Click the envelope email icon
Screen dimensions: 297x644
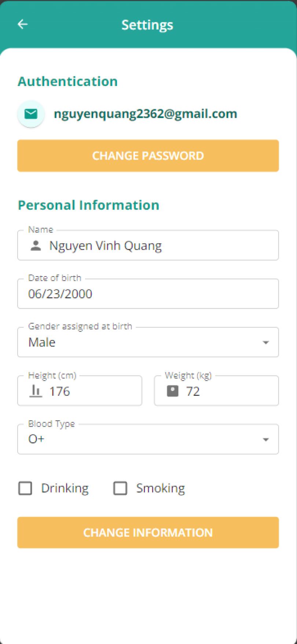tap(31, 114)
